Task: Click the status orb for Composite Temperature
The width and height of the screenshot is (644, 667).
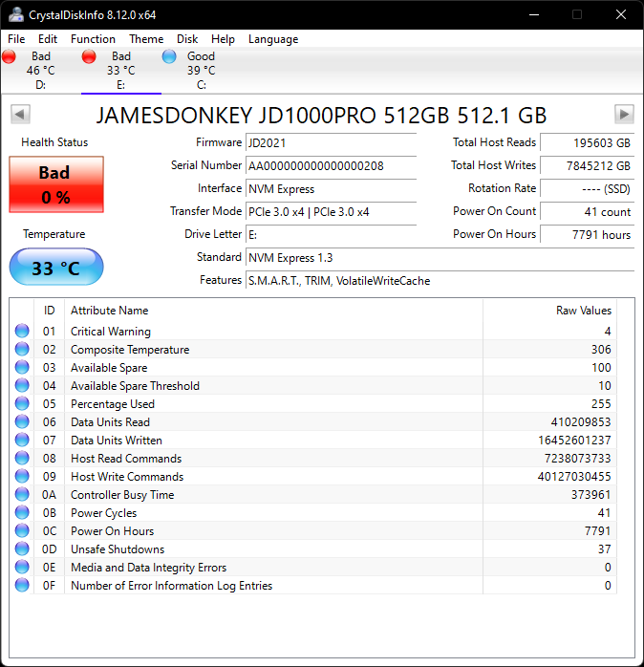Action: (22, 349)
